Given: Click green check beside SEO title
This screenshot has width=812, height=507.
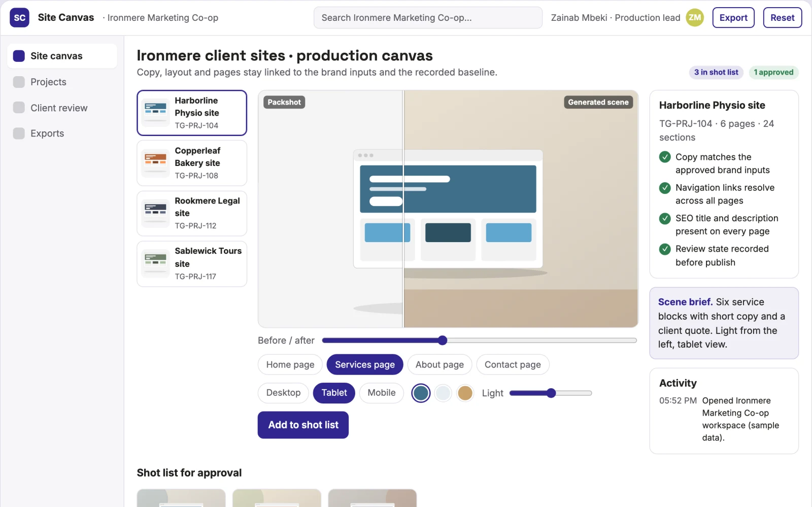Looking at the screenshot, I should tap(665, 218).
